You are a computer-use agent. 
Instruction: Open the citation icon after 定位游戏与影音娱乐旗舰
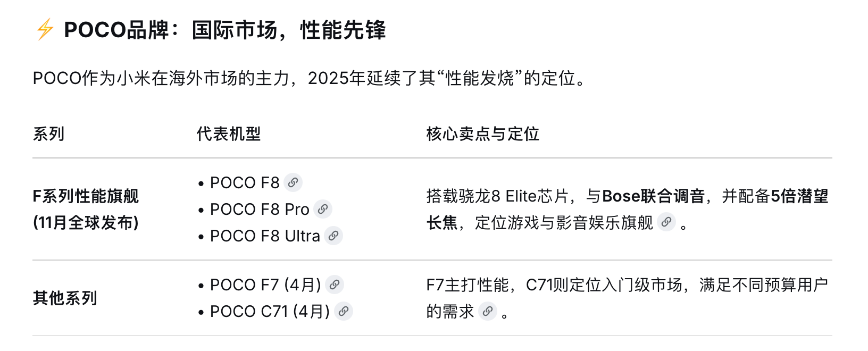pos(666,222)
